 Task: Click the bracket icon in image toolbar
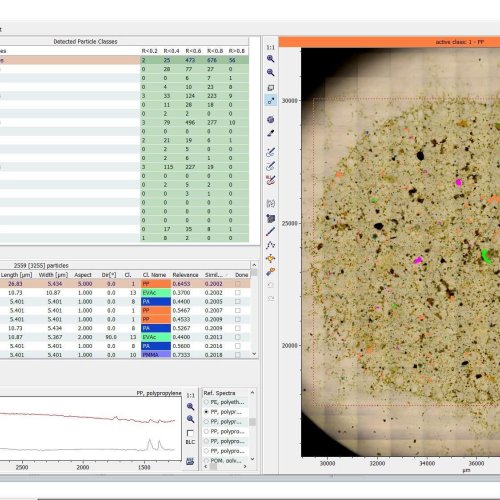271,203
